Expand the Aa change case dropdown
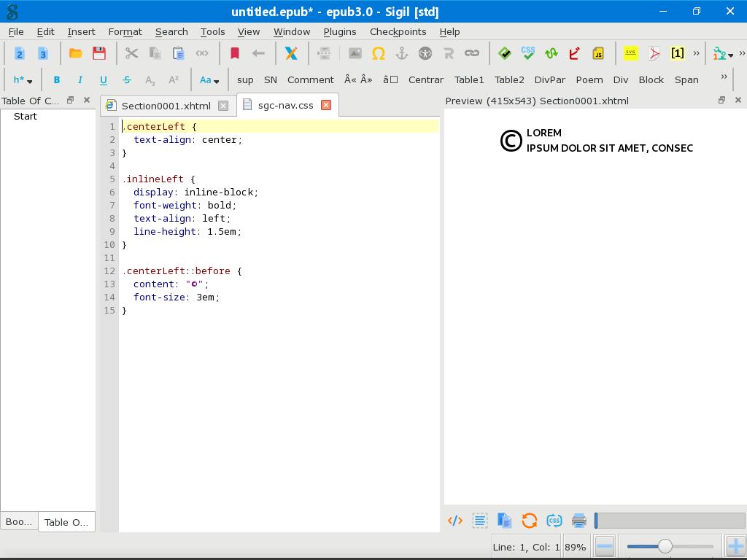This screenshot has height=560, width=747. 209,79
